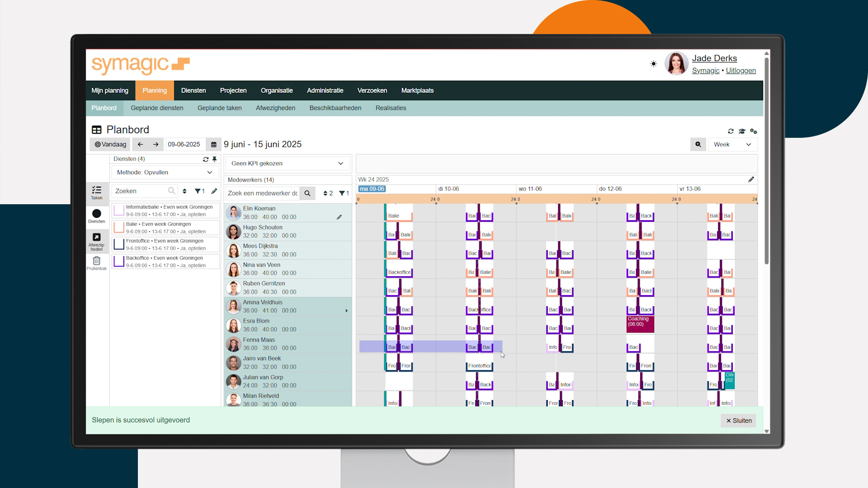Open the Afwezigheden side panel
This screenshot has height=488, width=868.
tap(96, 241)
